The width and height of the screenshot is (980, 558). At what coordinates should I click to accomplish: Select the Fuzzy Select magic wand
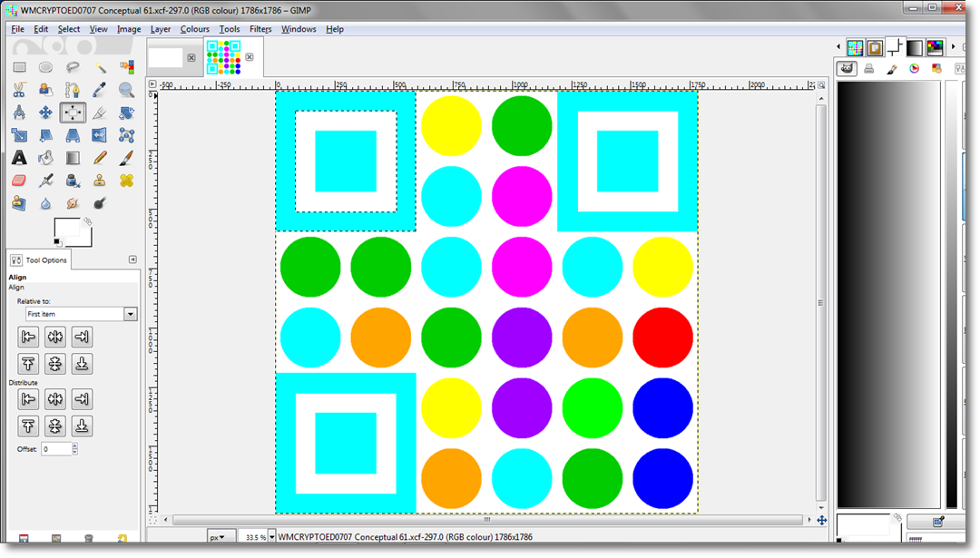pyautogui.click(x=100, y=67)
